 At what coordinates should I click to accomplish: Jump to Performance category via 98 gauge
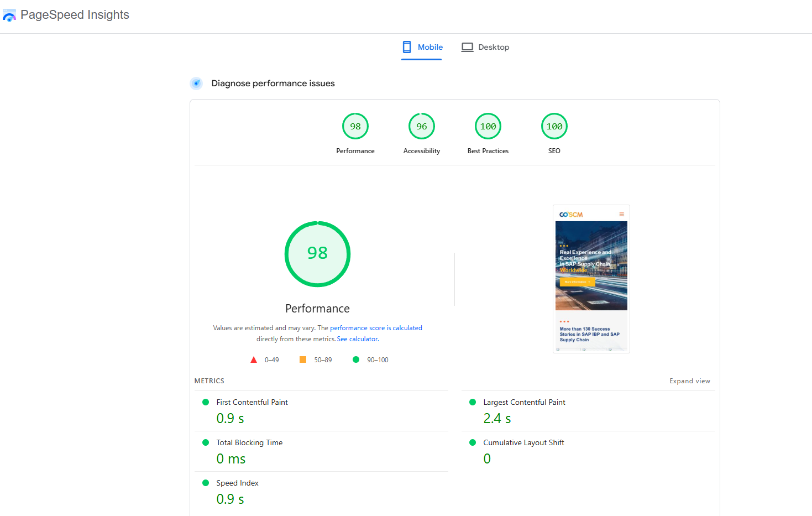click(355, 127)
